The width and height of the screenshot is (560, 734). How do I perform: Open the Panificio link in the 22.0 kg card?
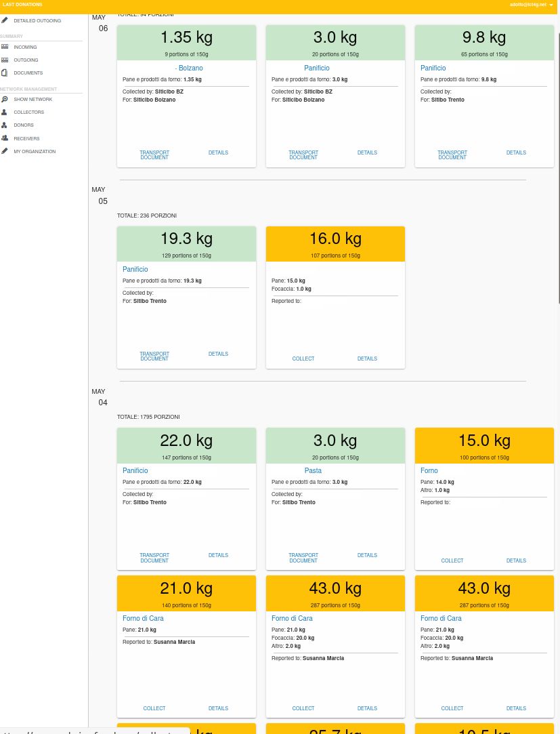click(135, 470)
